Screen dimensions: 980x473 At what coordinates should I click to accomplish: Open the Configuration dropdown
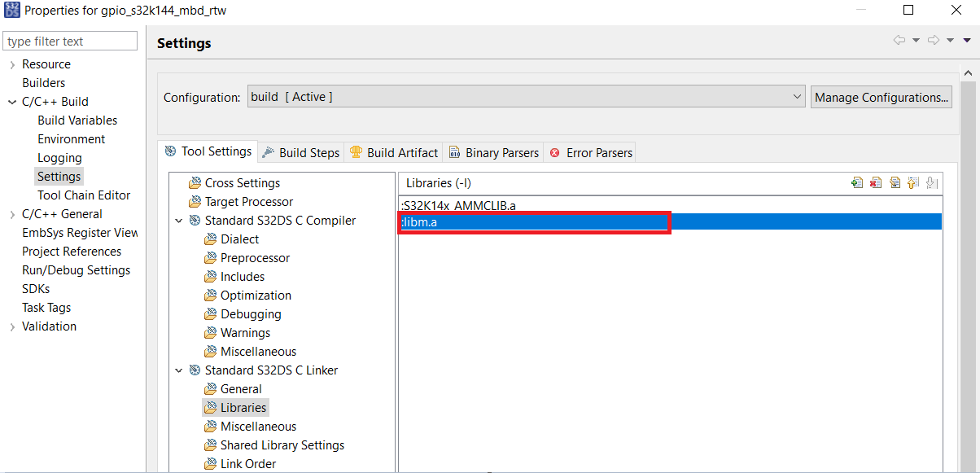tap(797, 96)
